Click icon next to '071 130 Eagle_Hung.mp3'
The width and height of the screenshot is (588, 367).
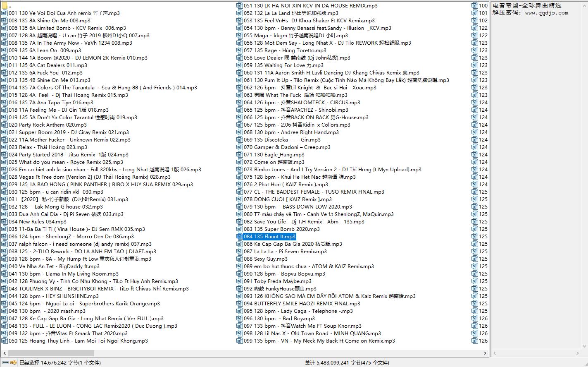[239, 155]
